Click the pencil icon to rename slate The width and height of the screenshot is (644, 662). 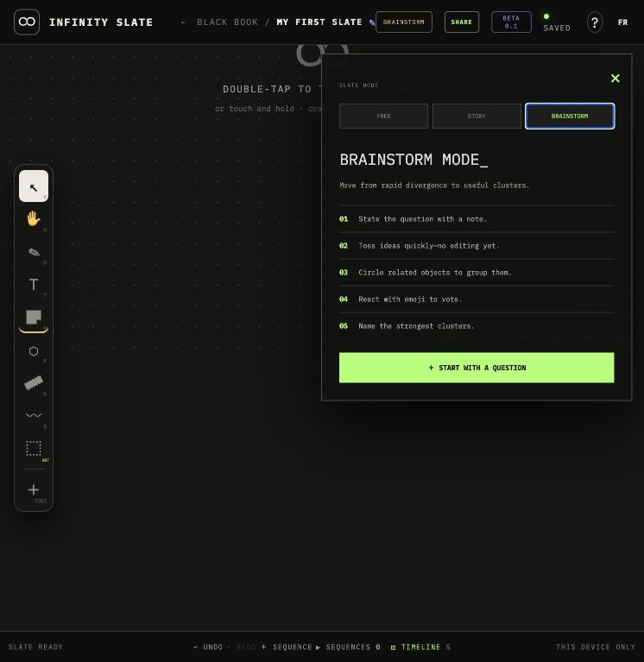[372, 22]
